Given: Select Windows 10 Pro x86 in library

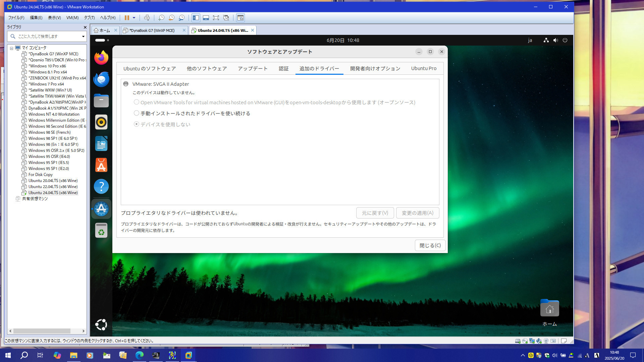Looking at the screenshot, I should tap(47, 66).
